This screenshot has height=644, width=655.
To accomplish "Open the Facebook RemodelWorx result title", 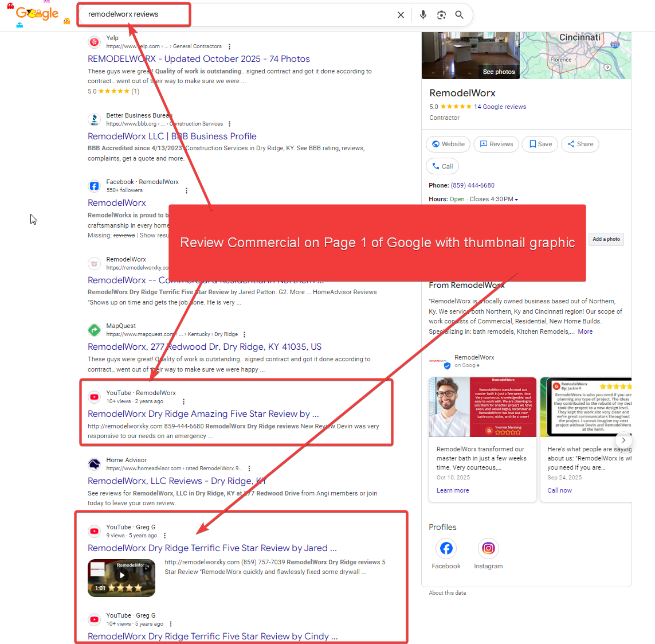I will click(x=116, y=202).
